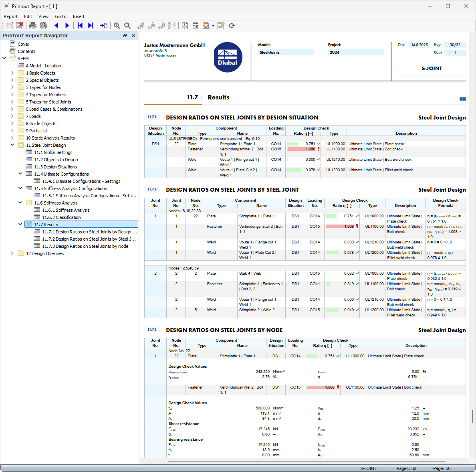476x472 pixels.
Task: Close the Printout Report Navigator panel
Action: tap(133, 36)
